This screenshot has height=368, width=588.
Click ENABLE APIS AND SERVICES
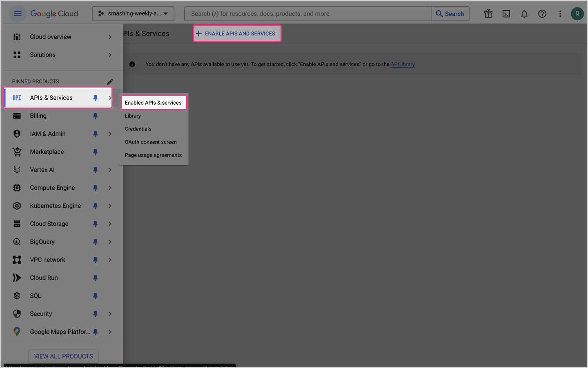pos(237,33)
